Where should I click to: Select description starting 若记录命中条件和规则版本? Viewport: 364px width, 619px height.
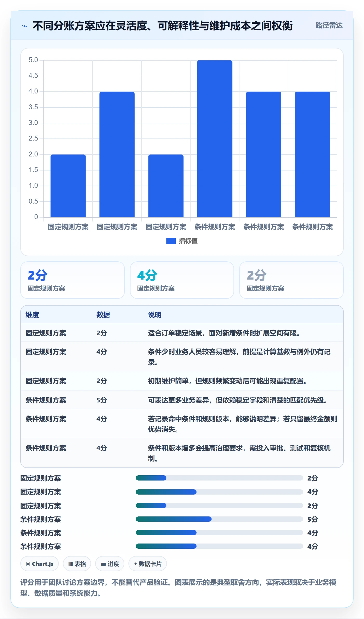point(243,424)
